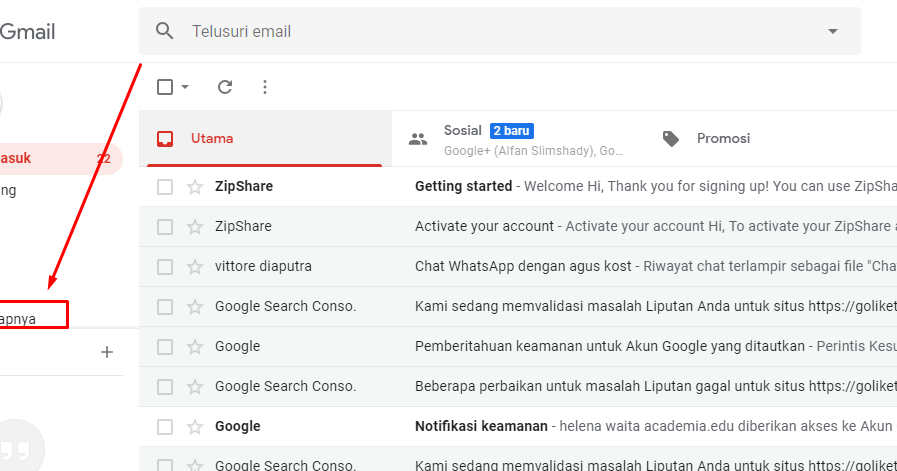This screenshot has width=897, height=471.
Task: Open the Promosi tab
Action: tap(722, 139)
